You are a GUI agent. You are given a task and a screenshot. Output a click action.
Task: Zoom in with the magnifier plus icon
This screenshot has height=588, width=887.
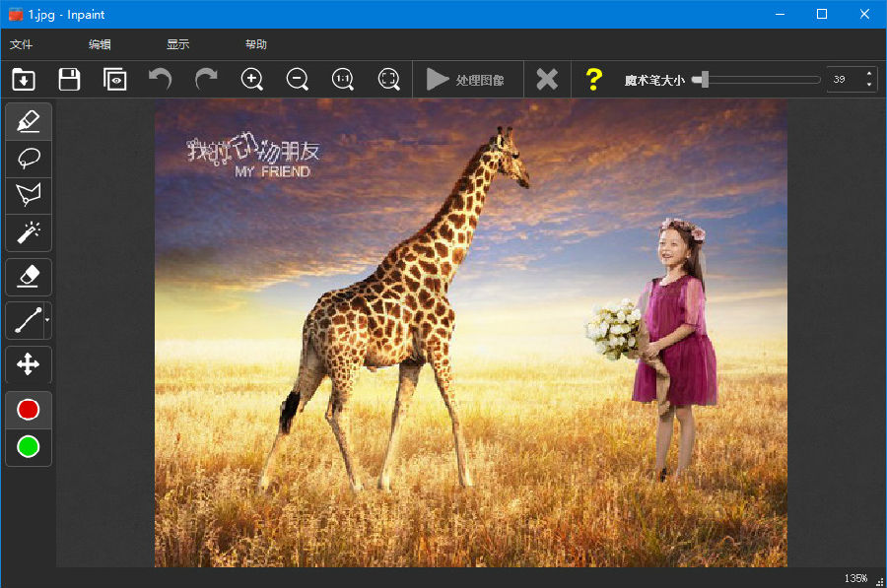(251, 79)
